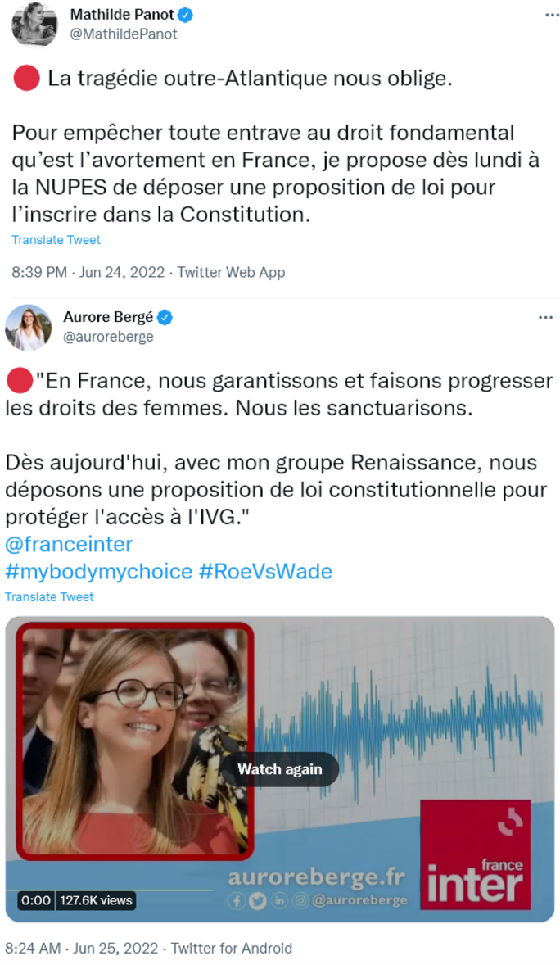Translate Mathilde Panot's tweet
The height and width of the screenshot is (965, 560).
point(56,240)
